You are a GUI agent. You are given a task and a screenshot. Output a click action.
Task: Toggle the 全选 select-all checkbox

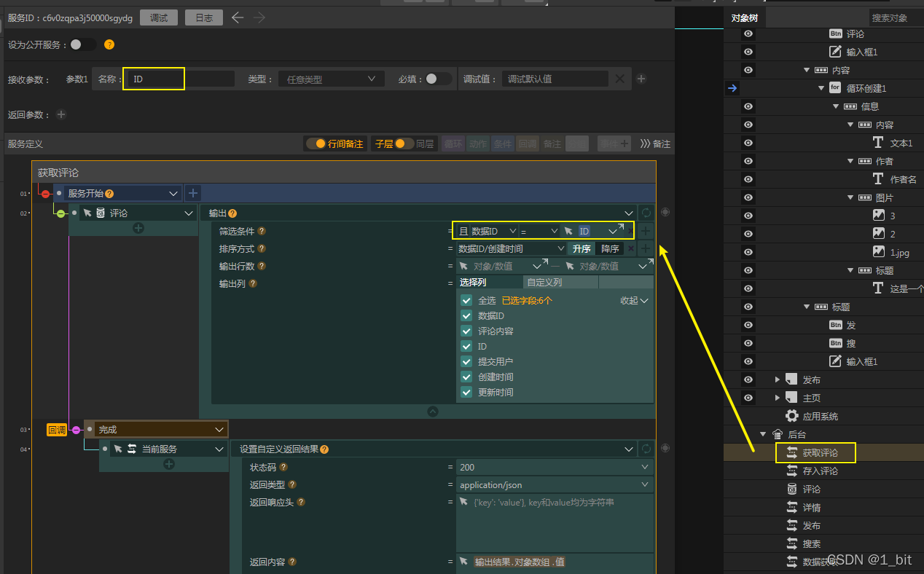466,300
